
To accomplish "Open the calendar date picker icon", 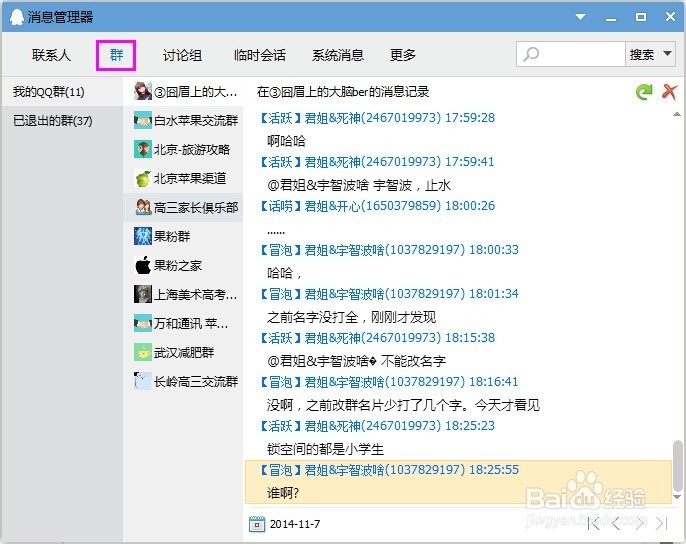I will (257, 524).
